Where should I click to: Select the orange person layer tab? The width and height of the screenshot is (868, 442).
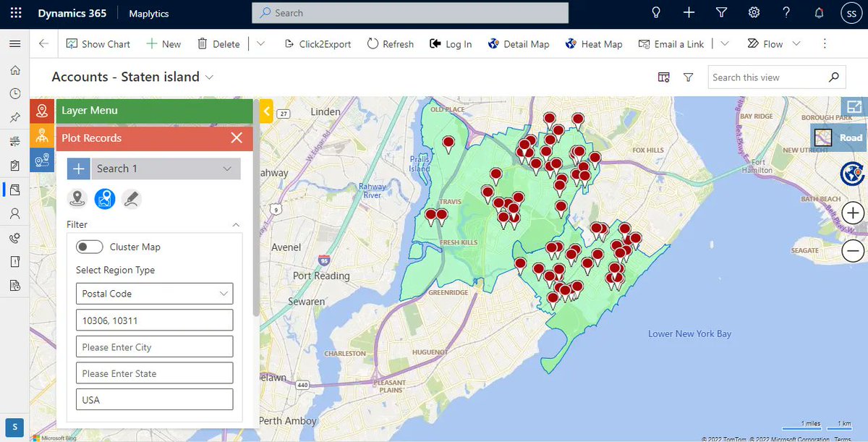click(42, 136)
